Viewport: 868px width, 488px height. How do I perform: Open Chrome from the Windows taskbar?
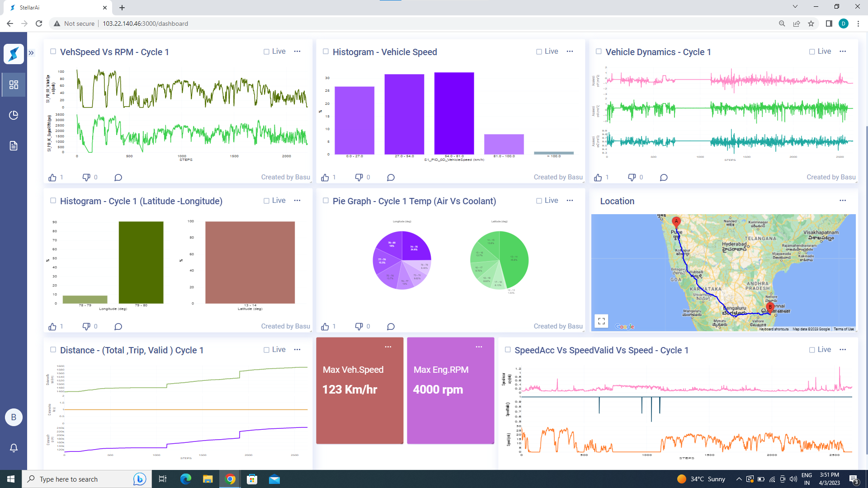tap(230, 479)
